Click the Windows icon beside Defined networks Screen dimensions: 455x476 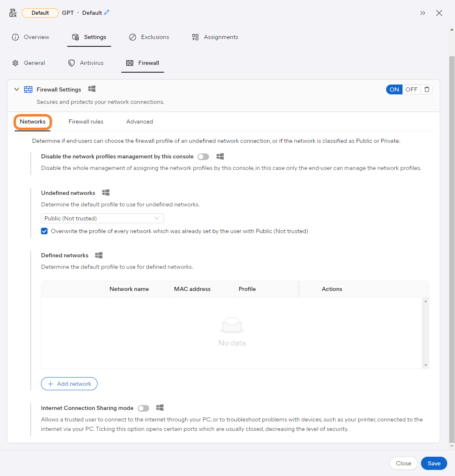98,255
